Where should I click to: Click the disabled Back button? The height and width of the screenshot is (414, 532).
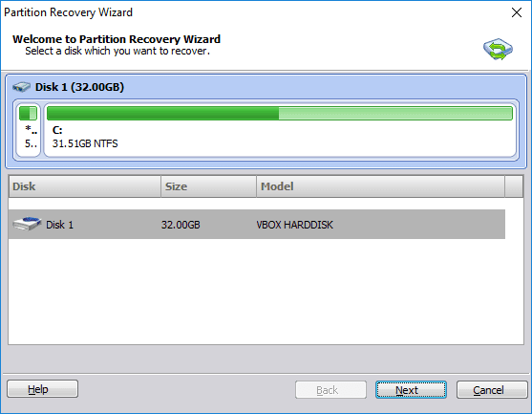pos(330,389)
